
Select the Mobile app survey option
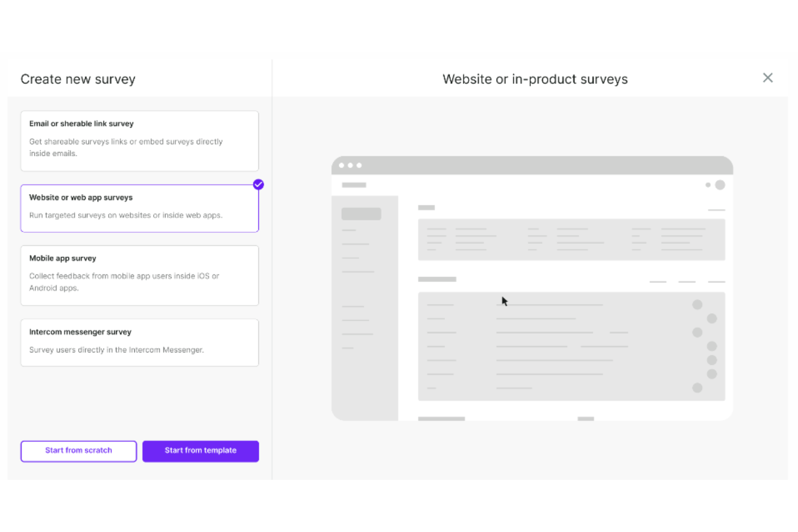(x=139, y=275)
